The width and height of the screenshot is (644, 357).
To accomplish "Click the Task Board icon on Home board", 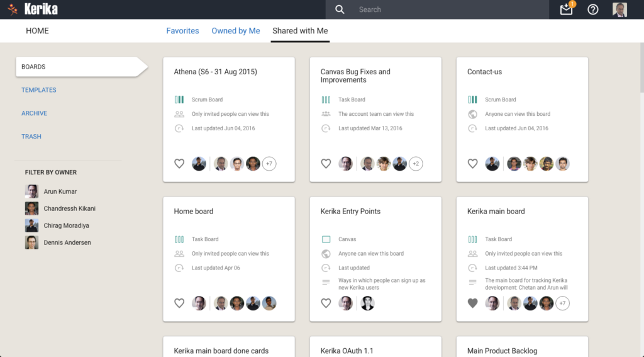I will pos(179,239).
